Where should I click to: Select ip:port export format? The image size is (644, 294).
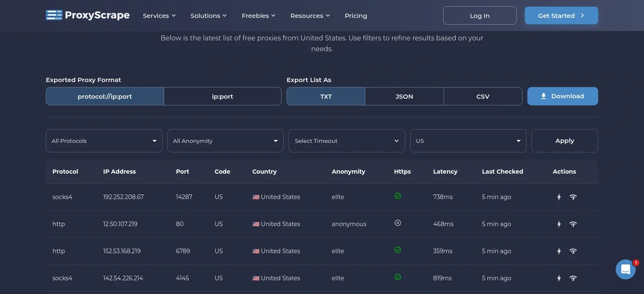(x=222, y=96)
